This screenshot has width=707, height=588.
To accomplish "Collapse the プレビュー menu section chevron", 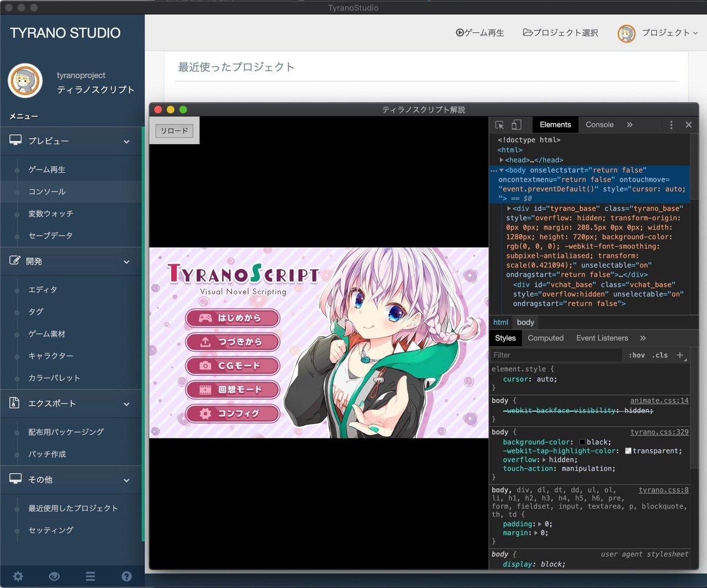I will 126,141.
